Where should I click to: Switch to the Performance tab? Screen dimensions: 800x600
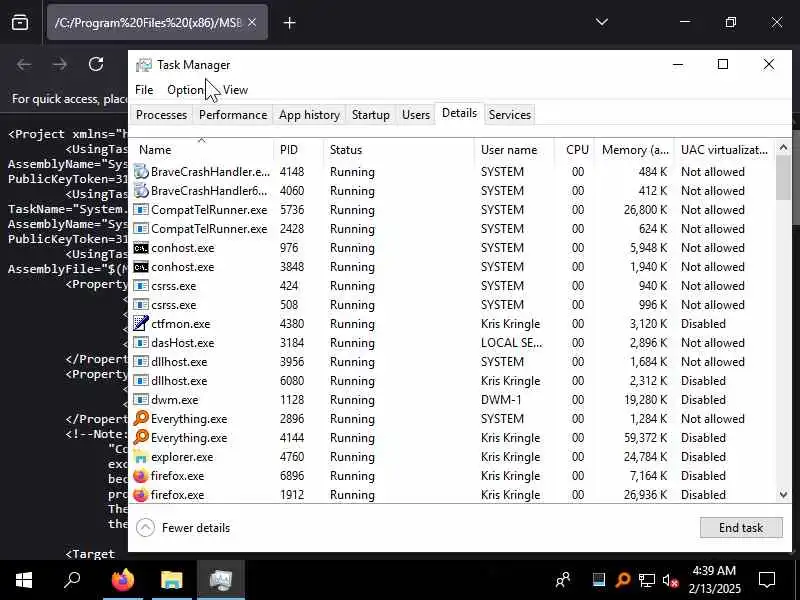pyautogui.click(x=233, y=115)
